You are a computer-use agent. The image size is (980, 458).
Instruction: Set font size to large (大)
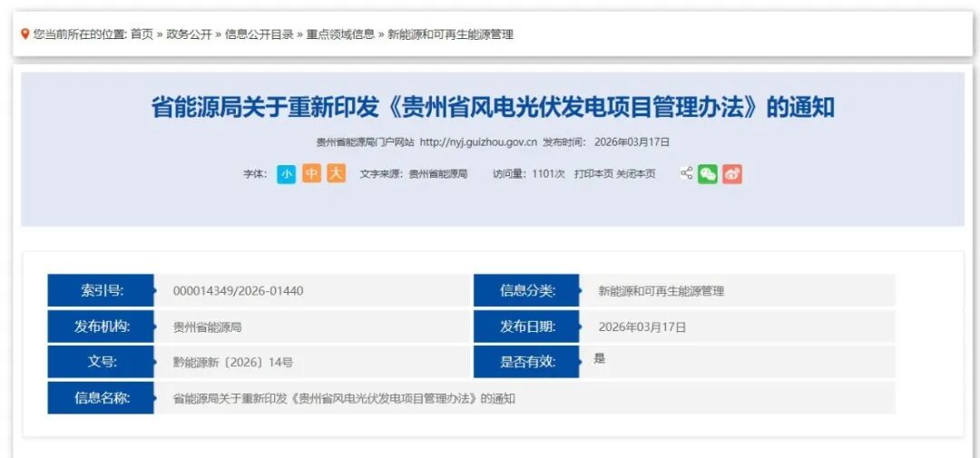tap(336, 173)
